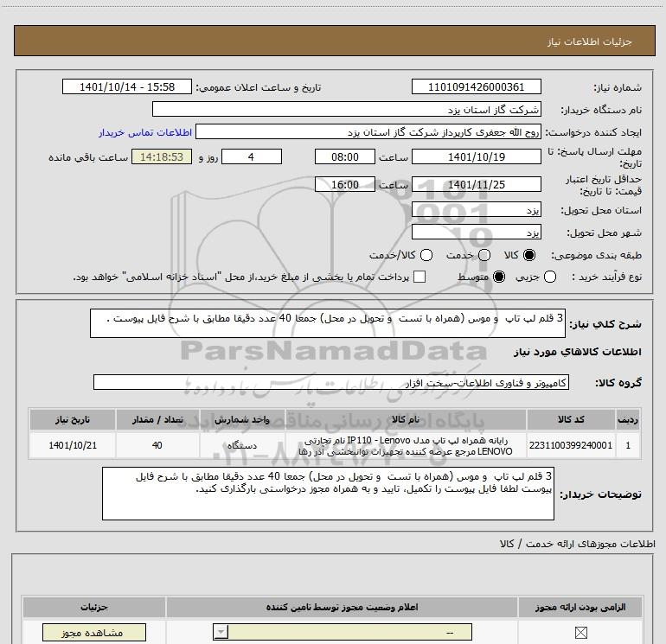Click the تاریخ نیاز column header
This screenshot has height=644, width=666.
pyautogui.click(x=73, y=419)
